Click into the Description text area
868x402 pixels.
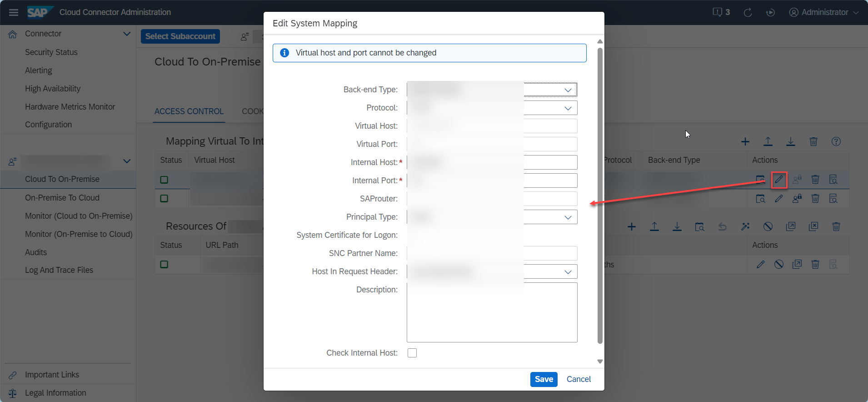[x=492, y=312]
